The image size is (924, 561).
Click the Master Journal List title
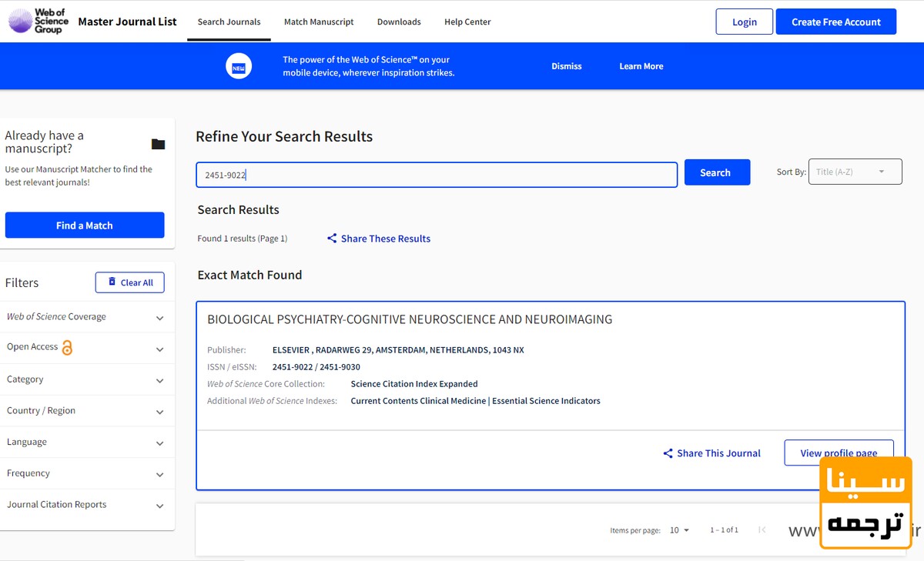pyautogui.click(x=127, y=22)
